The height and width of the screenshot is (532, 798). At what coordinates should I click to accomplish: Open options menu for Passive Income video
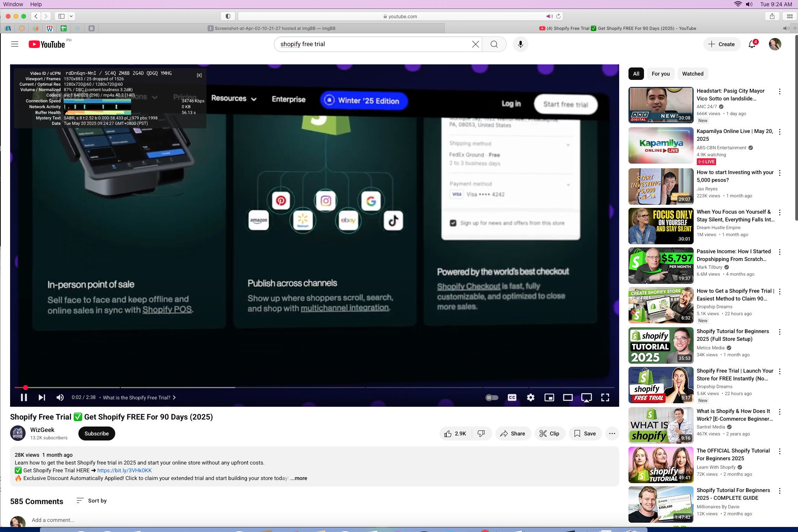click(779, 252)
